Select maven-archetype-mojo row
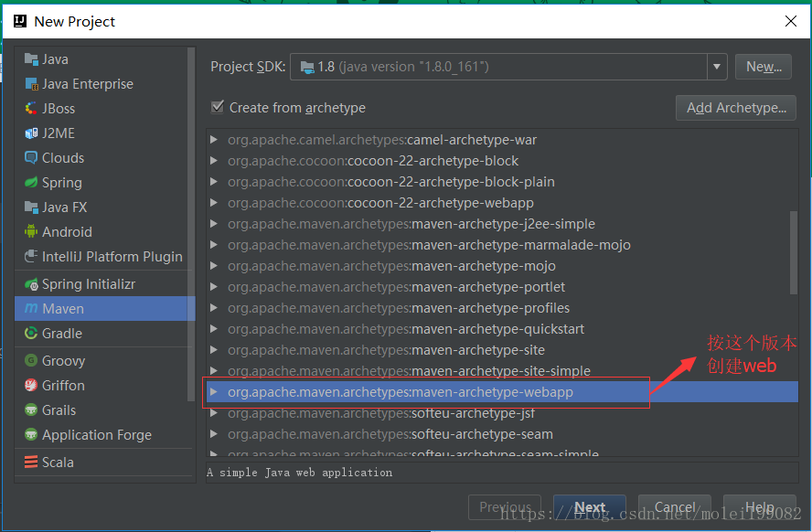The width and height of the screenshot is (812, 532). (x=502, y=266)
